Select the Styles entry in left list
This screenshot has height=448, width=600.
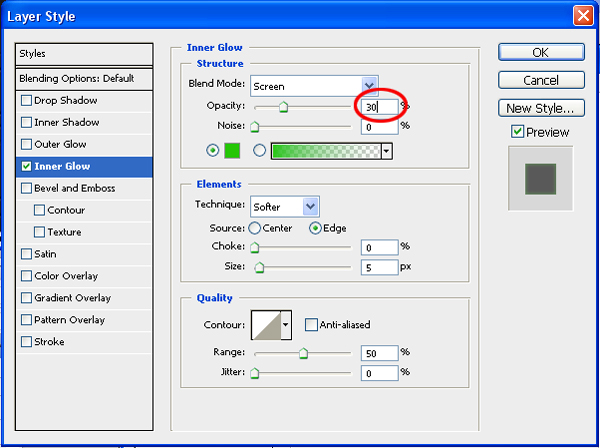point(84,54)
